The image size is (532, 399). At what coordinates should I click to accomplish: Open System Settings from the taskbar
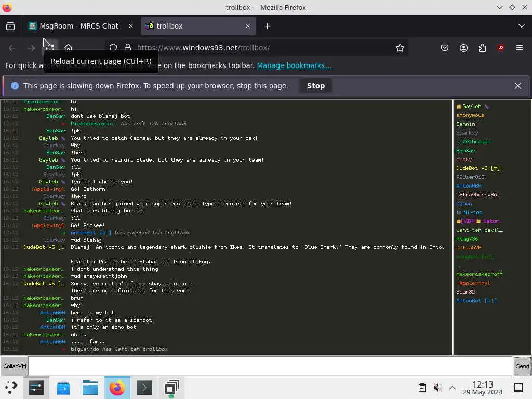click(36, 388)
